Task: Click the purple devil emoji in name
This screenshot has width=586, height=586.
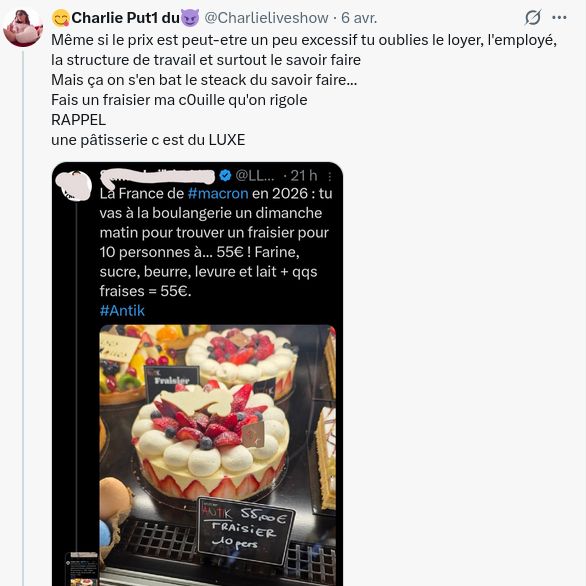Action: click(x=190, y=18)
